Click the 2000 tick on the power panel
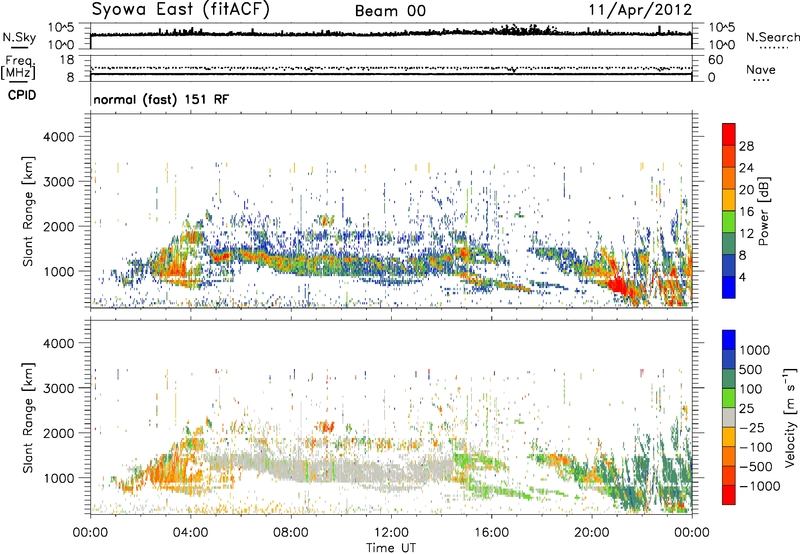 (x=59, y=226)
